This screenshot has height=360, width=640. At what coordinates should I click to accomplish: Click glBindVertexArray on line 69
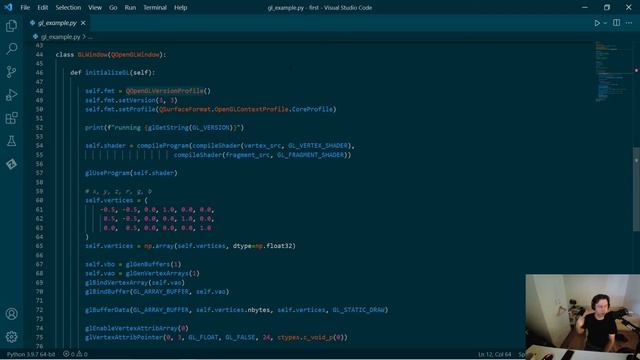point(116,282)
